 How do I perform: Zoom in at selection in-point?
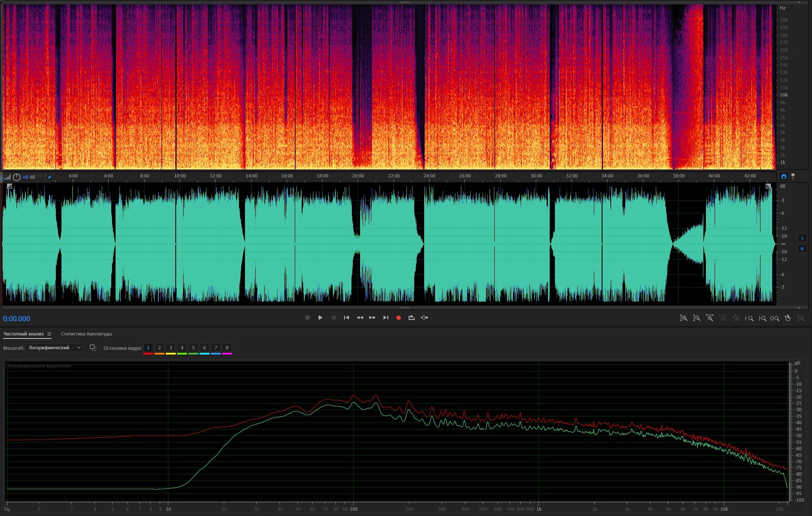(x=749, y=318)
